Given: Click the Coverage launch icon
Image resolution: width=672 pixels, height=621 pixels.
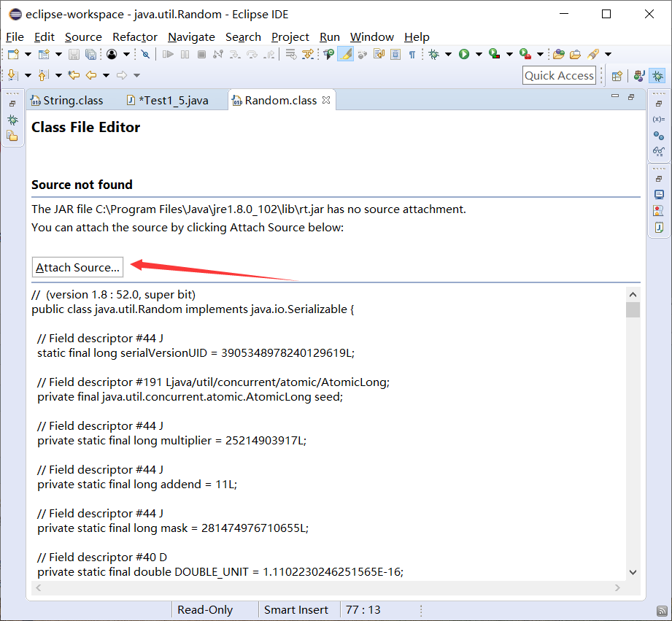Looking at the screenshot, I should click(494, 54).
